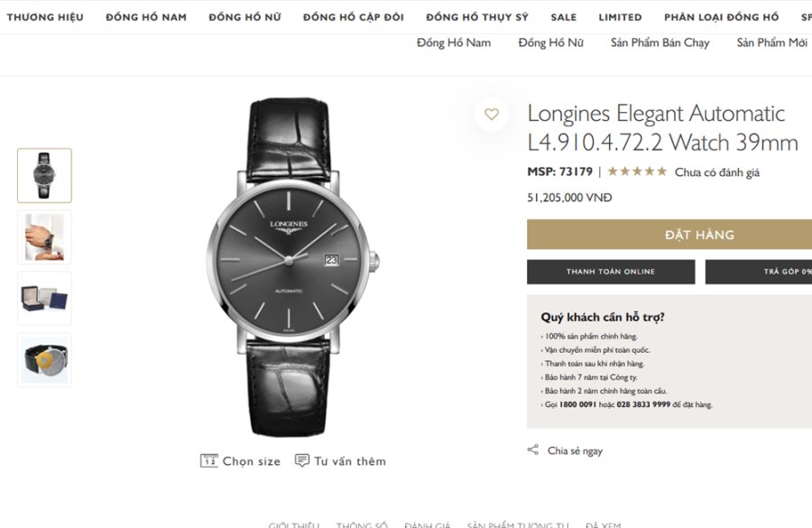The image size is (812, 528).
Task: Select the watch box packaging thumbnail
Action: click(44, 298)
